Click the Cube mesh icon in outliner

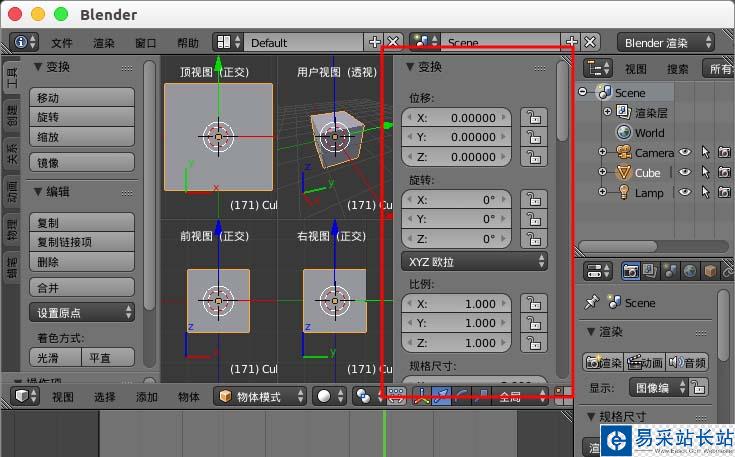coord(623,172)
